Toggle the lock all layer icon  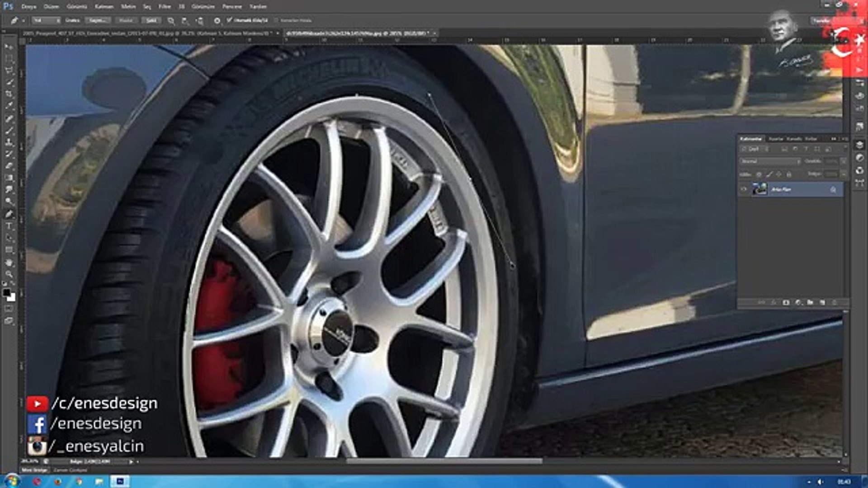pos(789,174)
